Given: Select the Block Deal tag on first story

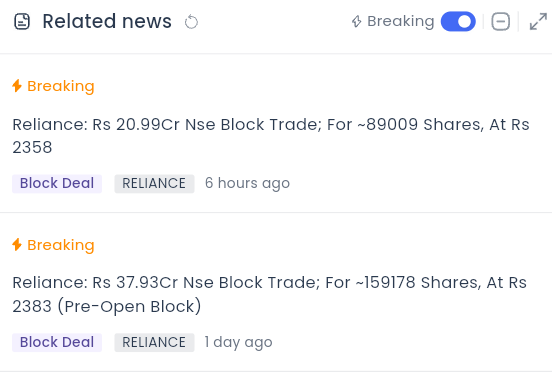Looking at the screenshot, I should point(57,183).
